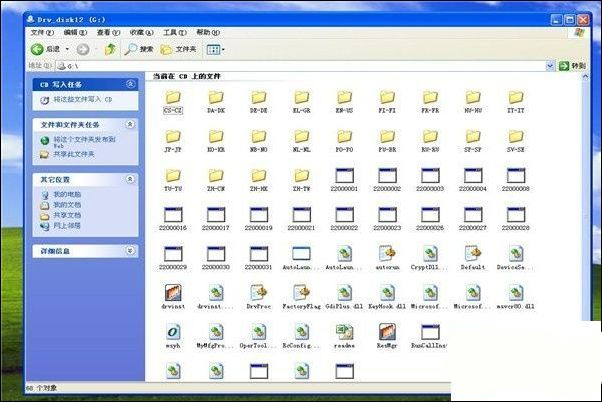Select the ResMgr application
The image size is (602, 402).
coord(387,337)
